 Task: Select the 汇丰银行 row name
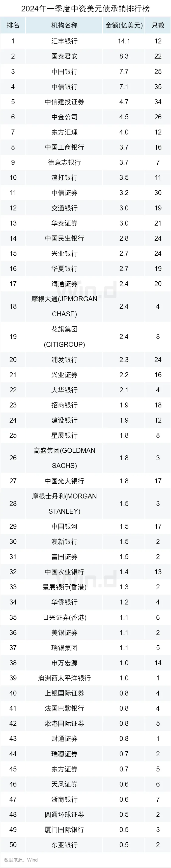pyautogui.click(x=64, y=41)
